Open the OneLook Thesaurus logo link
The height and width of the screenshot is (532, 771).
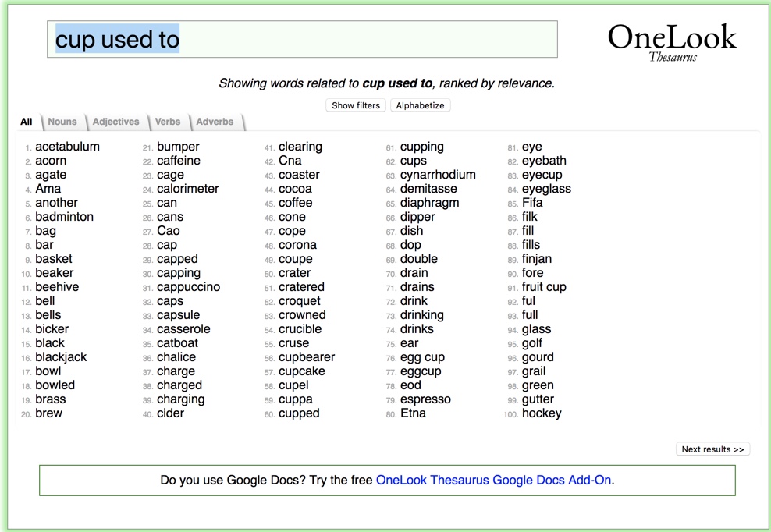tap(672, 43)
